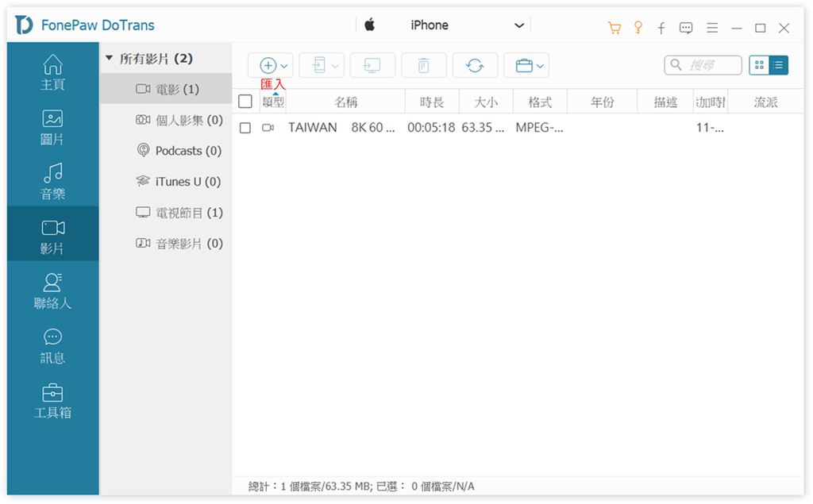Click the 63.35 size cell

point(484,128)
